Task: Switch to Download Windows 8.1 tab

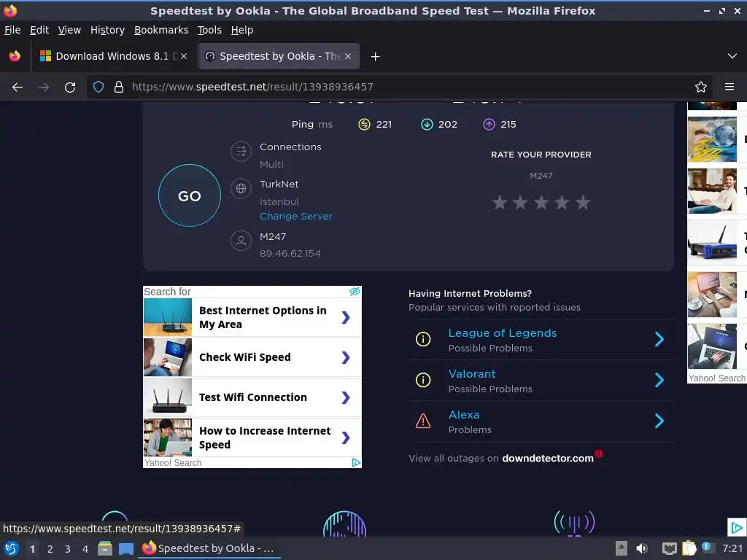Action: pyautogui.click(x=112, y=56)
